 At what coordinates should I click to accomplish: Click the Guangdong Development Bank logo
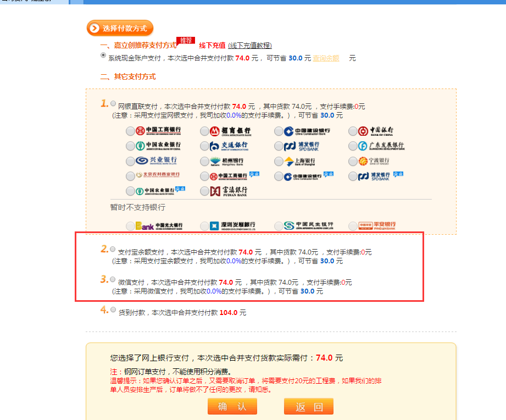click(381, 146)
